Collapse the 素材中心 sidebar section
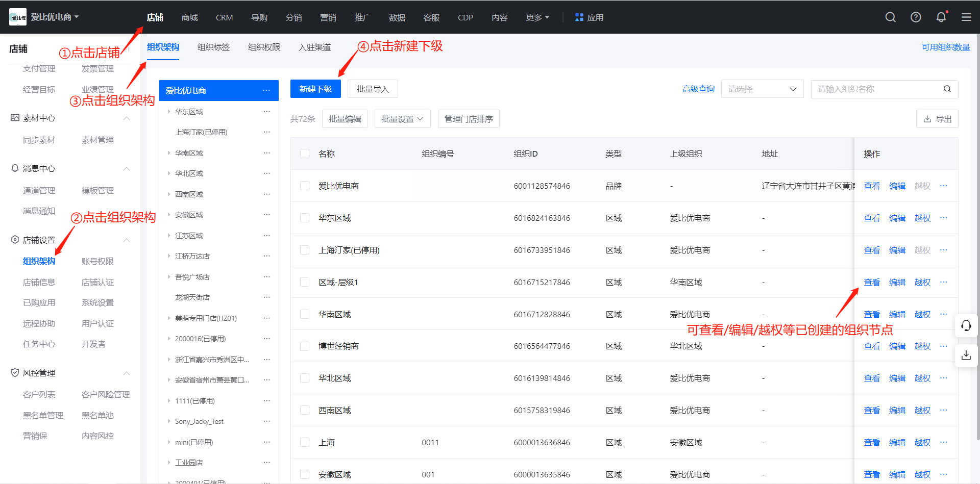Image resolution: width=980 pixels, height=484 pixels. point(127,118)
